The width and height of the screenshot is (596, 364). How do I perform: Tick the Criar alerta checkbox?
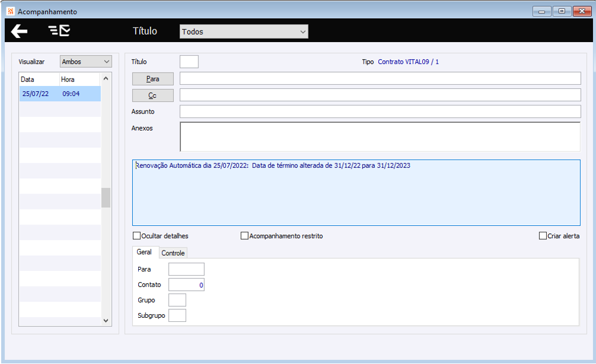point(543,236)
